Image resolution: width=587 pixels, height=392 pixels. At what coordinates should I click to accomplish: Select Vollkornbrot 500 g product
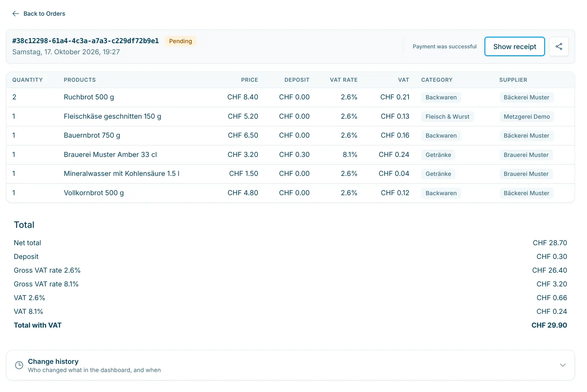(x=94, y=193)
